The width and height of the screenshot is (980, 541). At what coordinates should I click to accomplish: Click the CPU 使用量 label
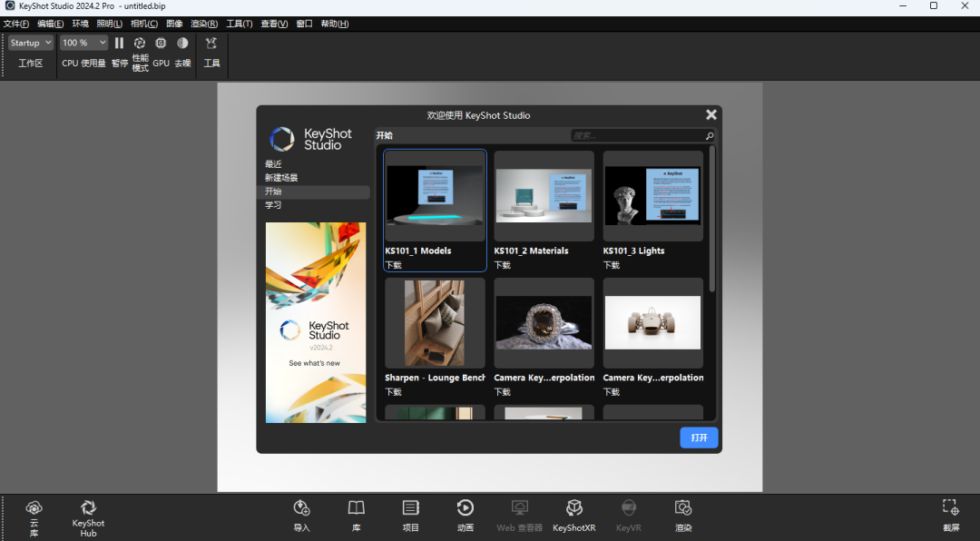tap(83, 64)
